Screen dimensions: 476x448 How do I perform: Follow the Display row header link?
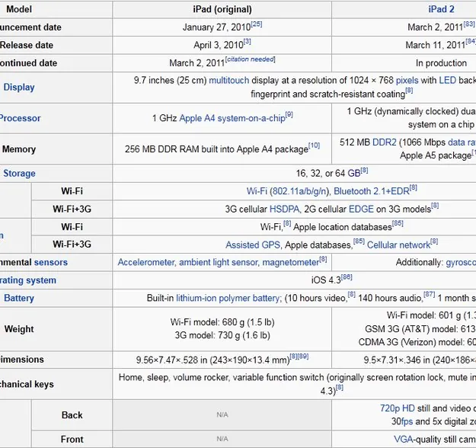[x=19, y=88]
